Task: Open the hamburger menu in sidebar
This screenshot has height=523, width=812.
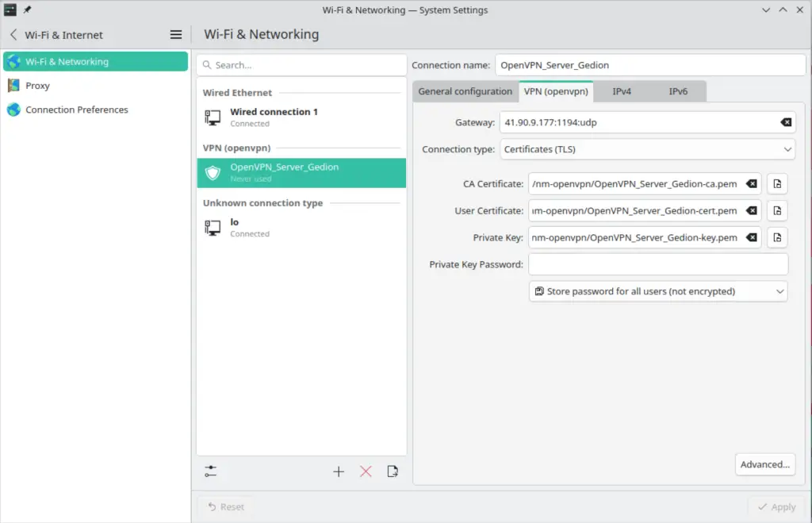Action: tap(174, 35)
